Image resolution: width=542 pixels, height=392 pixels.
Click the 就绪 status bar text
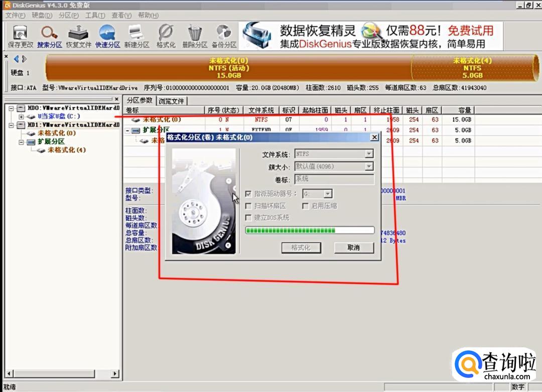point(10,387)
